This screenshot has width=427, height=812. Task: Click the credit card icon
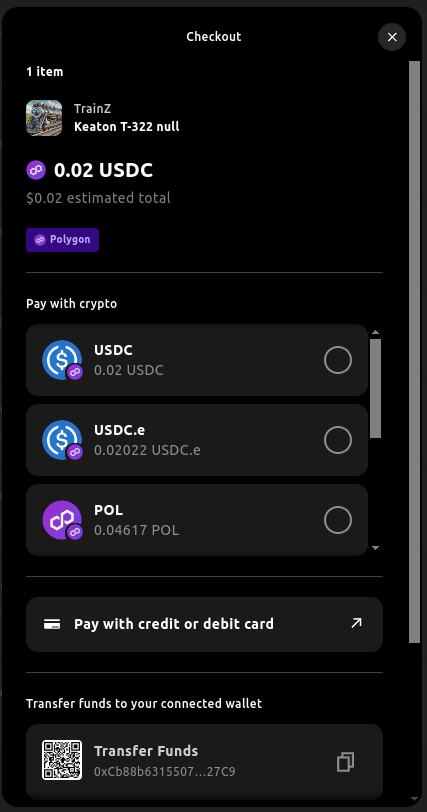tap(52, 624)
